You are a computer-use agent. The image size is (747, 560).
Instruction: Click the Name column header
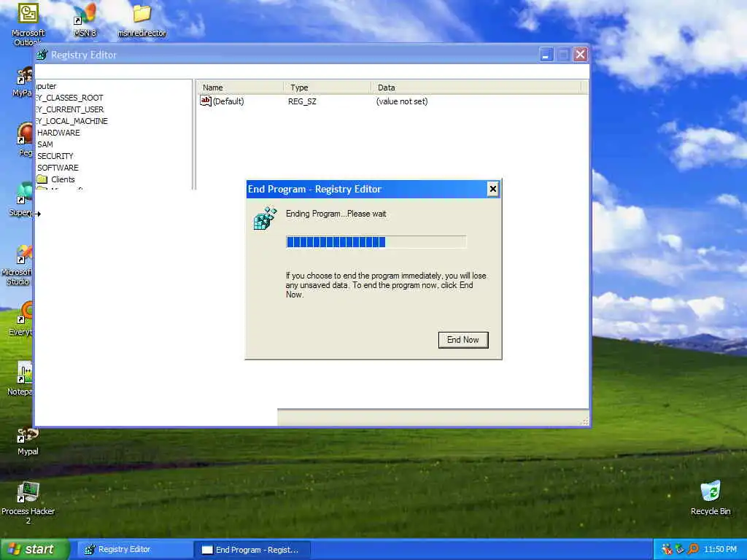(241, 87)
